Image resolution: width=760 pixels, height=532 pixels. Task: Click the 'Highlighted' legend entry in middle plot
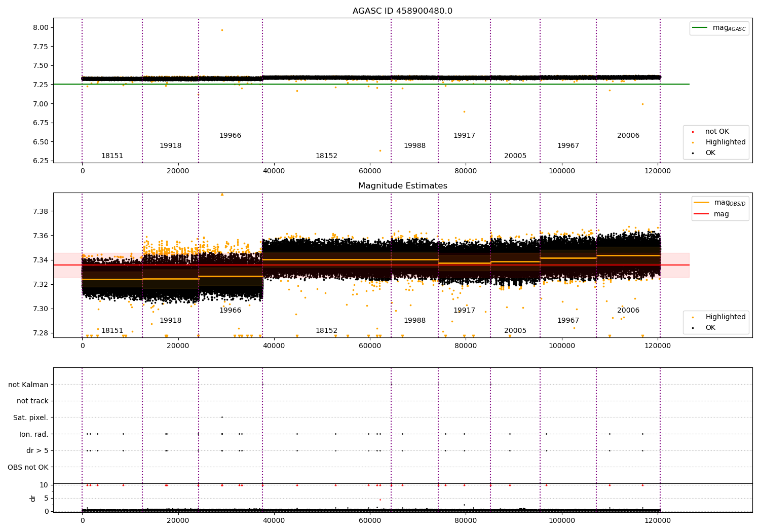[x=715, y=317]
